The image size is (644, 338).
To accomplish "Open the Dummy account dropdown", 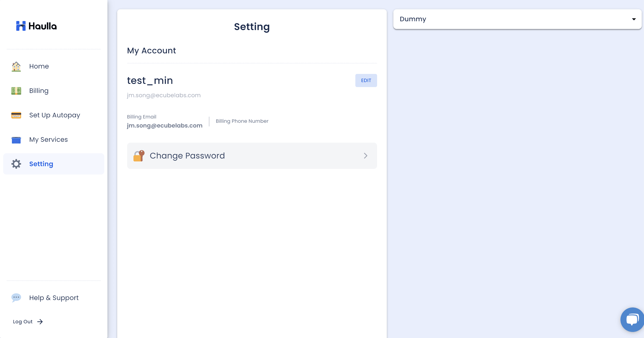I will point(517,19).
